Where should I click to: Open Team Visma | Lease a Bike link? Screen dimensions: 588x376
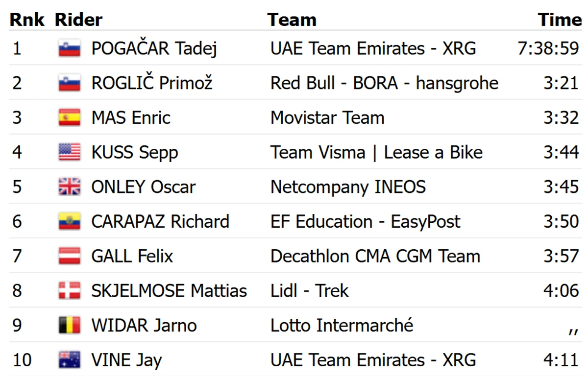(x=376, y=152)
